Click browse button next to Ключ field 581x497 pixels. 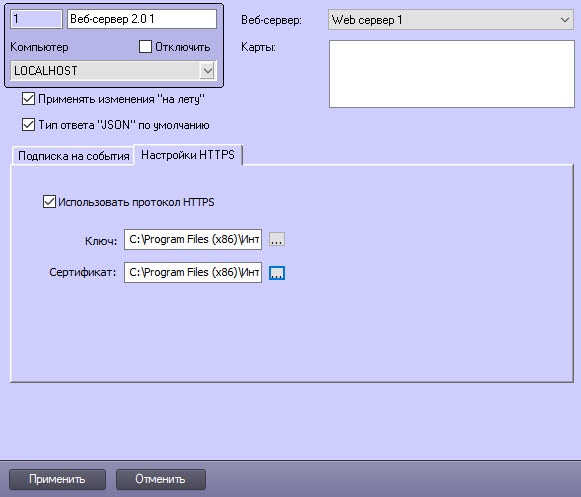pyautogui.click(x=277, y=239)
